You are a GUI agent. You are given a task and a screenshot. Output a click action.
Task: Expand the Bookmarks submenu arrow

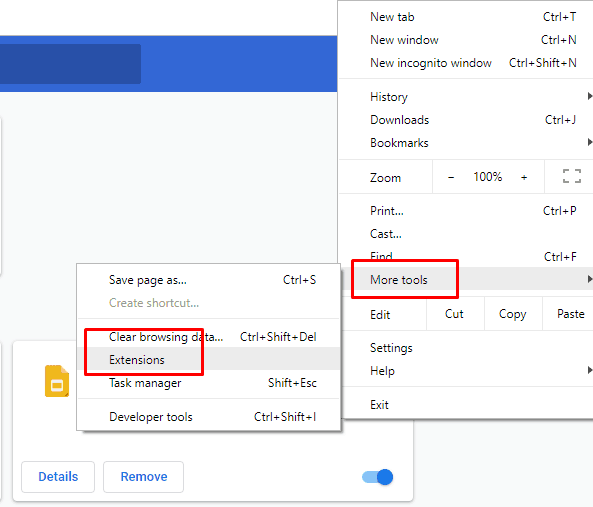590,143
